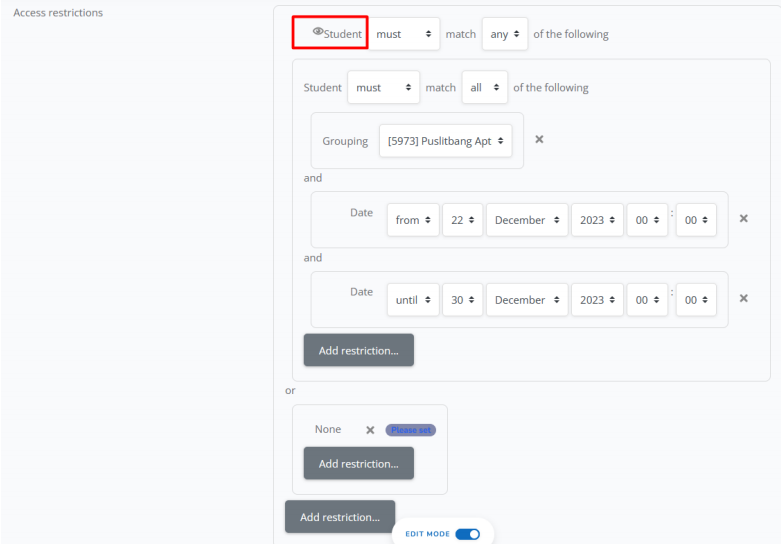781x544 pixels.
Task: Click the 'Please set' badge
Action: pos(410,430)
